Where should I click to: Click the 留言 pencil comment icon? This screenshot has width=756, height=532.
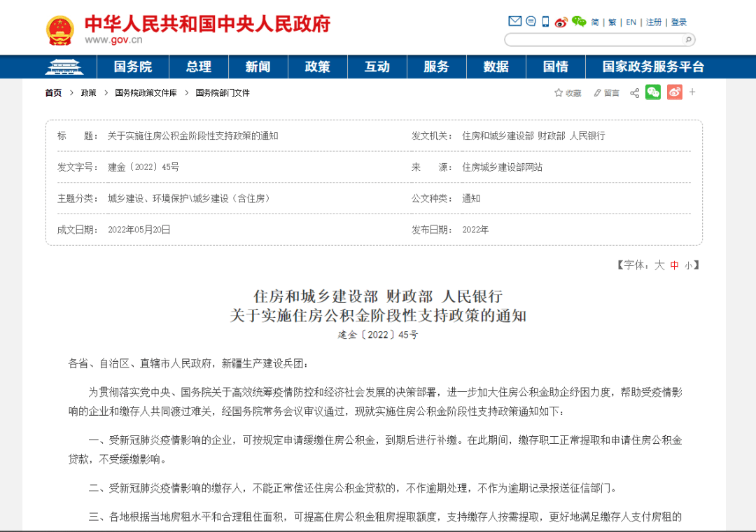[598, 93]
